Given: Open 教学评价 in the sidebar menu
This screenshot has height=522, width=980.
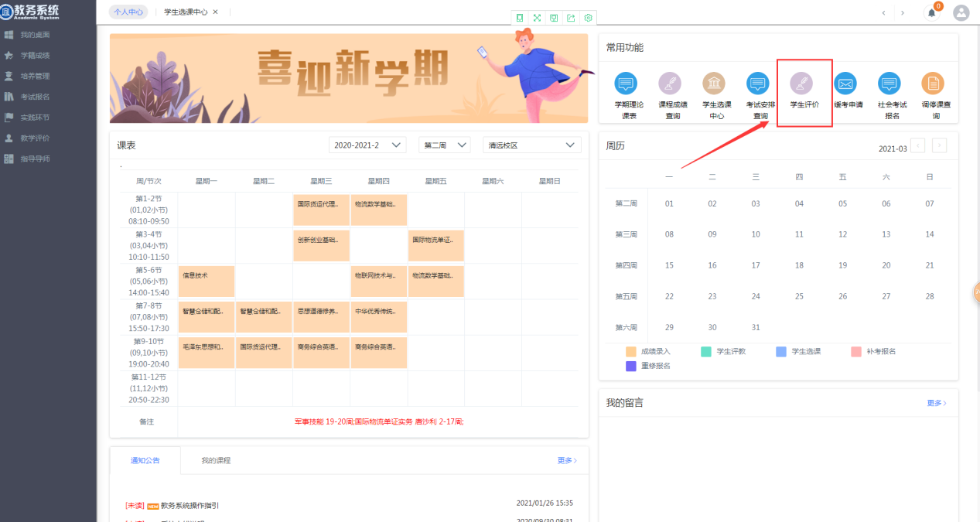Looking at the screenshot, I should [x=35, y=138].
